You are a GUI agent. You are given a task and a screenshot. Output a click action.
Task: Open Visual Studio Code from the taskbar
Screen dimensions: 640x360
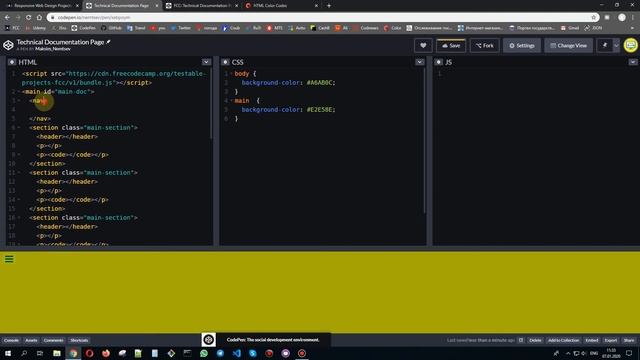pos(236,353)
